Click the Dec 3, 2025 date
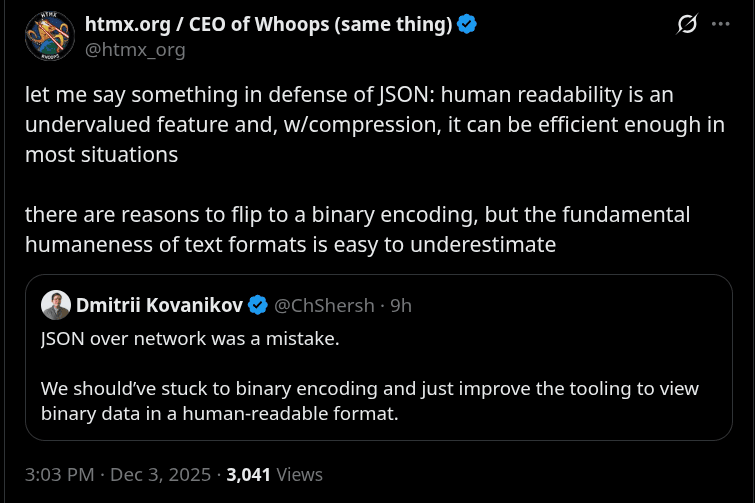 click(x=160, y=474)
